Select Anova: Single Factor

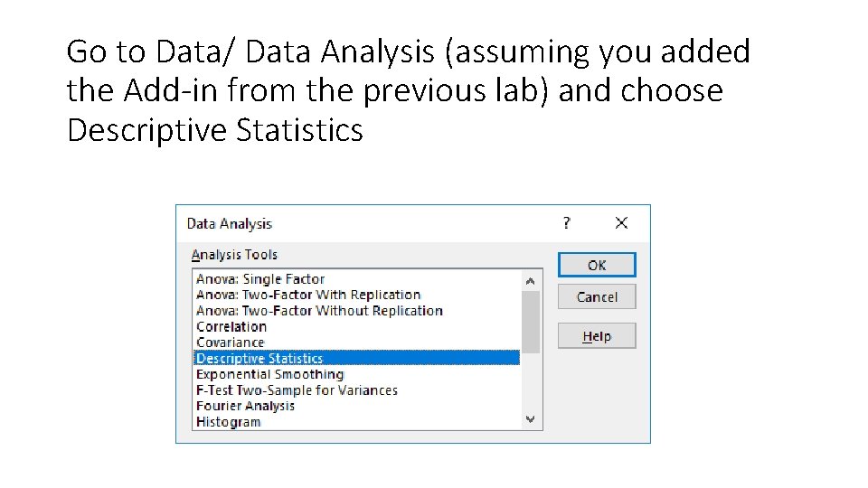[x=260, y=279]
